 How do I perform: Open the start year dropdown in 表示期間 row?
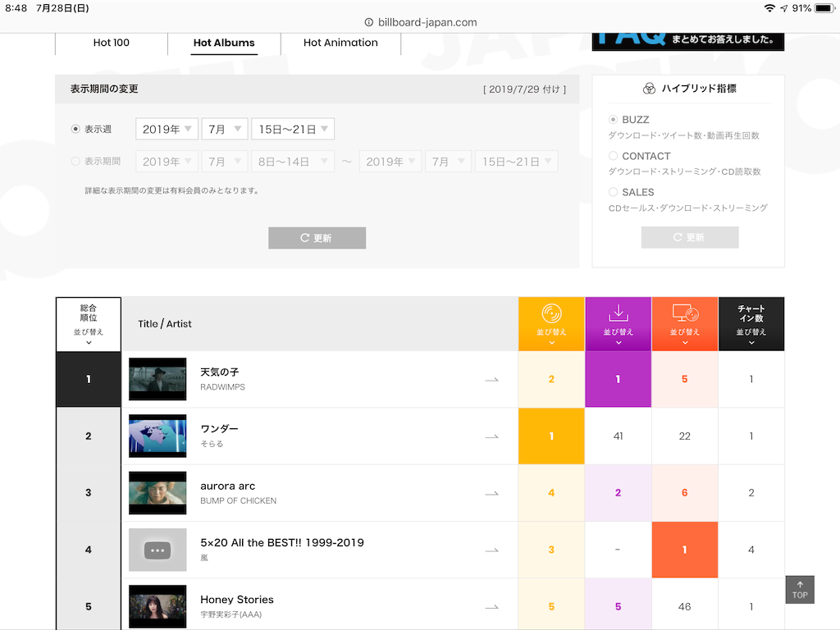167,162
